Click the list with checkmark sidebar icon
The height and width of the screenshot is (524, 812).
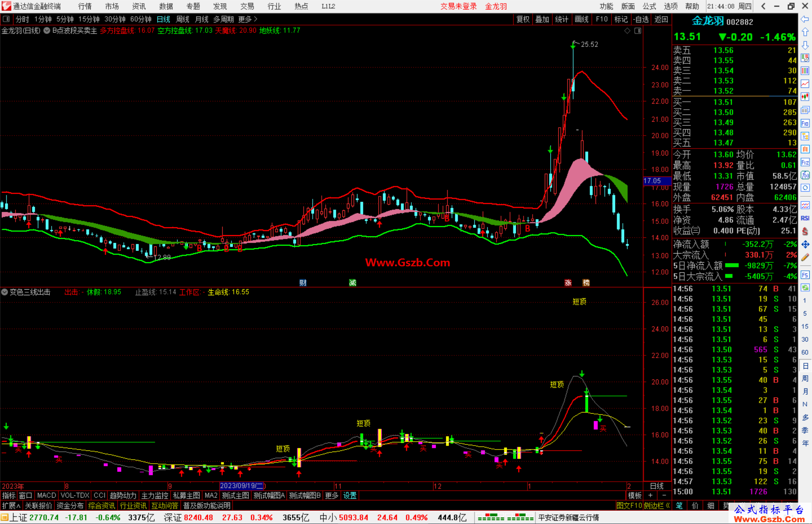(x=805, y=58)
